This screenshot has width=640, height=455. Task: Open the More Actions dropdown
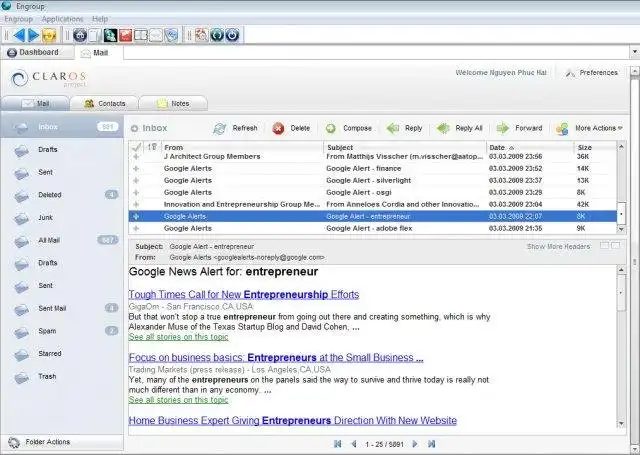(590, 128)
